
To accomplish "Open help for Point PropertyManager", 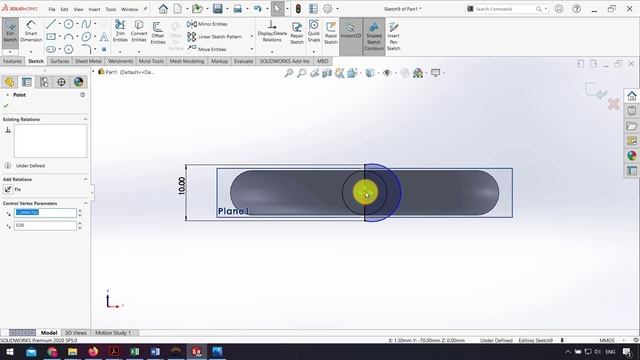I will click(82, 95).
